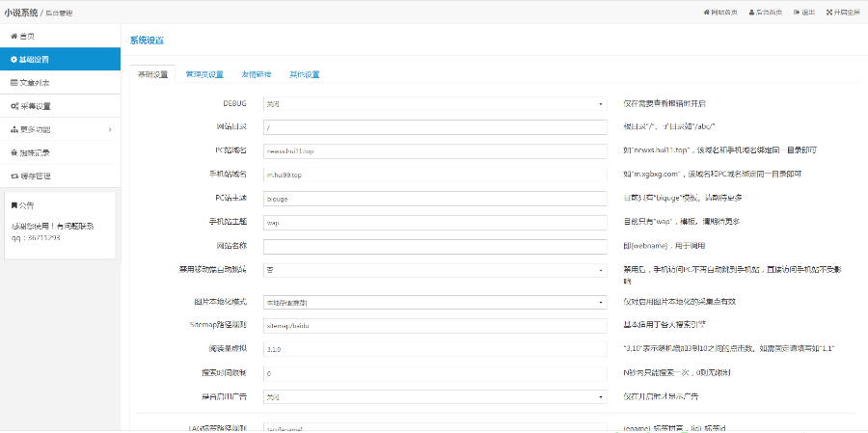Switch to the 友情链接 tab
Screen dimensions: 868x433
[x=257, y=75]
